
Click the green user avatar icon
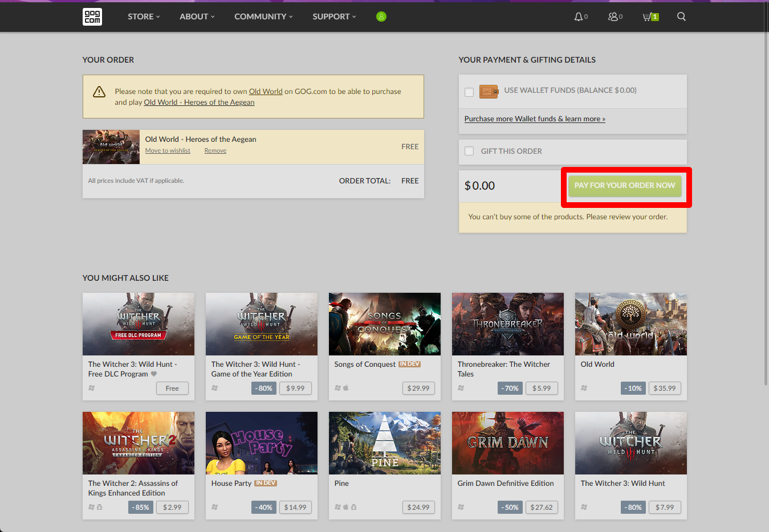[x=381, y=17]
